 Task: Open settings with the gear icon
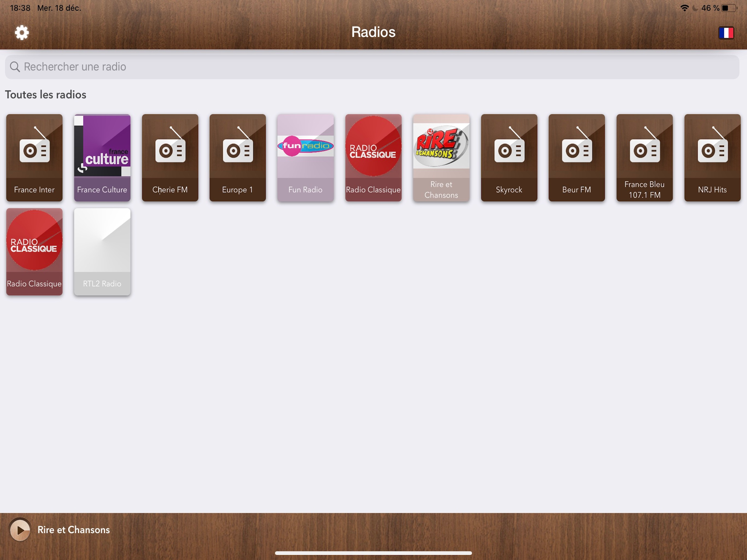coord(22,33)
